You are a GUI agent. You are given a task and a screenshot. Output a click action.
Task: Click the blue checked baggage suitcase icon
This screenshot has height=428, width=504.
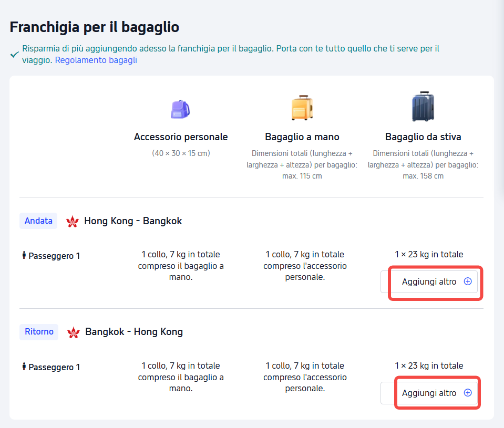(423, 106)
